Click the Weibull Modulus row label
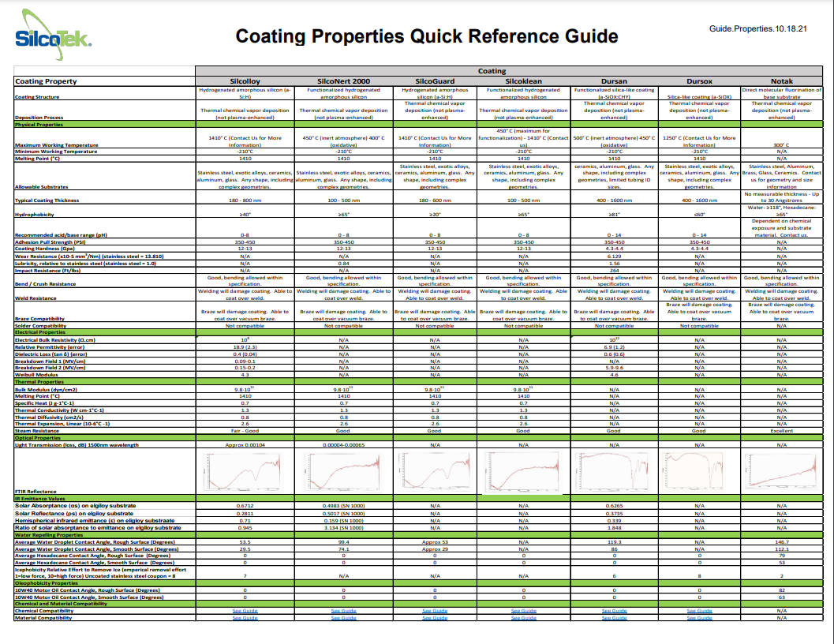This screenshot has width=834, height=644. tap(36, 375)
